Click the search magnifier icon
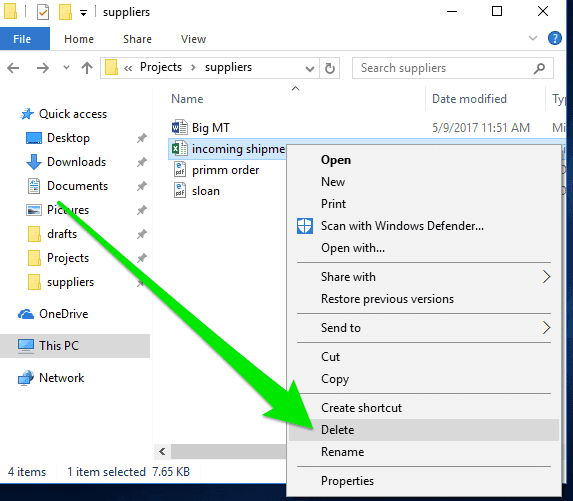The width and height of the screenshot is (573, 501). click(x=539, y=68)
